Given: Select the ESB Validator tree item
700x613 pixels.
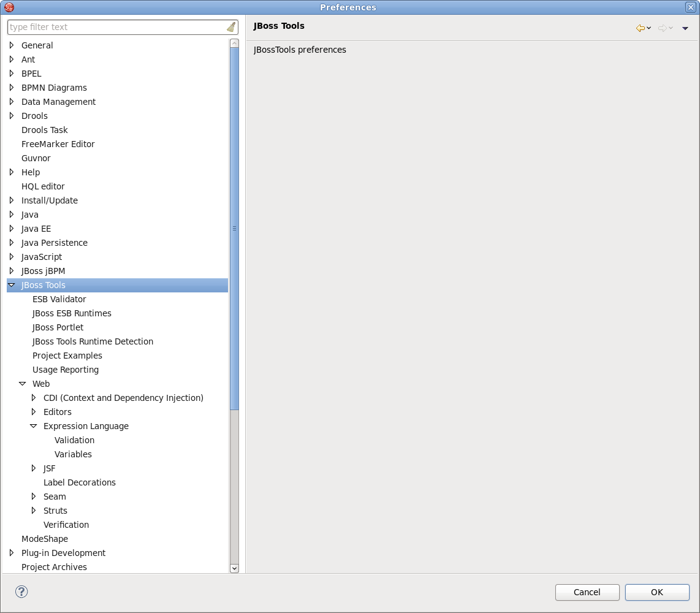Looking at the screenshot, I should pyautogui.click(x=59, y=299).
